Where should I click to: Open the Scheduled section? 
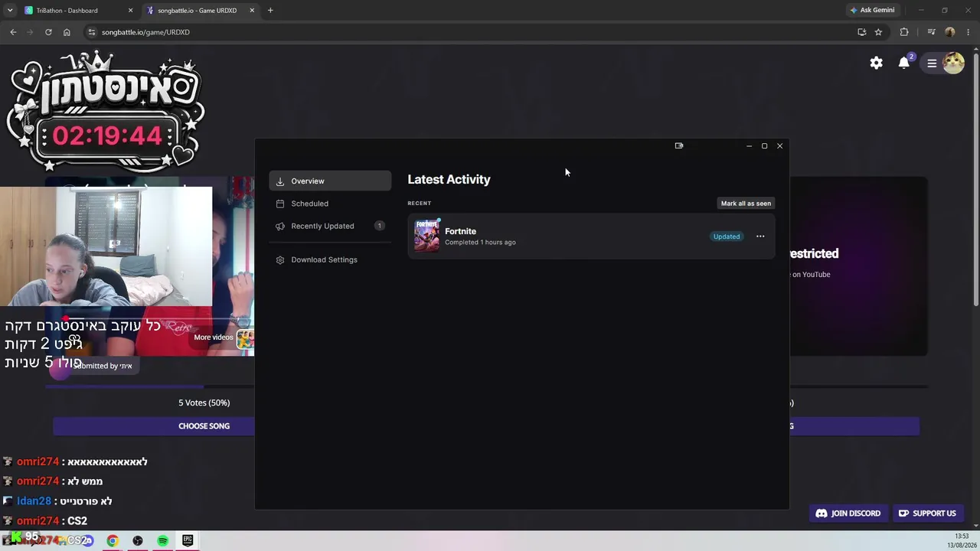(330, 204)
